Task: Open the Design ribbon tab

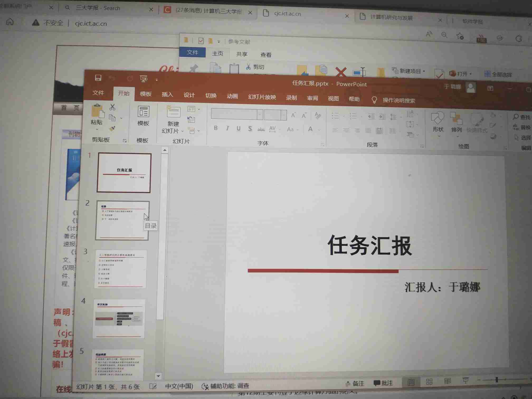Action: [189, 95]
